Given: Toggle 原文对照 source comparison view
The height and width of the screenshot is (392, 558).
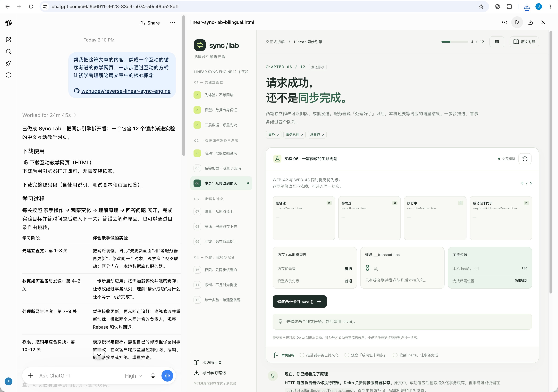Looking at the screenshot, I should tap(524, 42).
